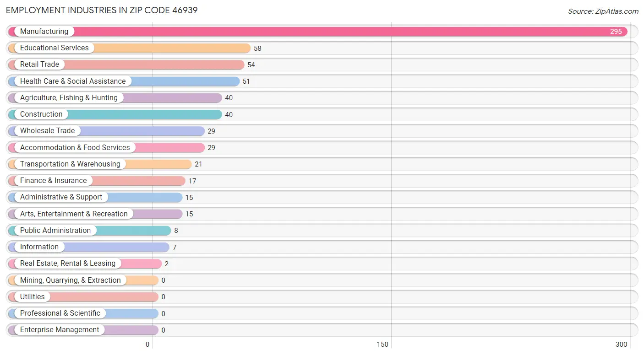
Task: Click the 40 value beside the Construction bar
Action: click(229, 115)
